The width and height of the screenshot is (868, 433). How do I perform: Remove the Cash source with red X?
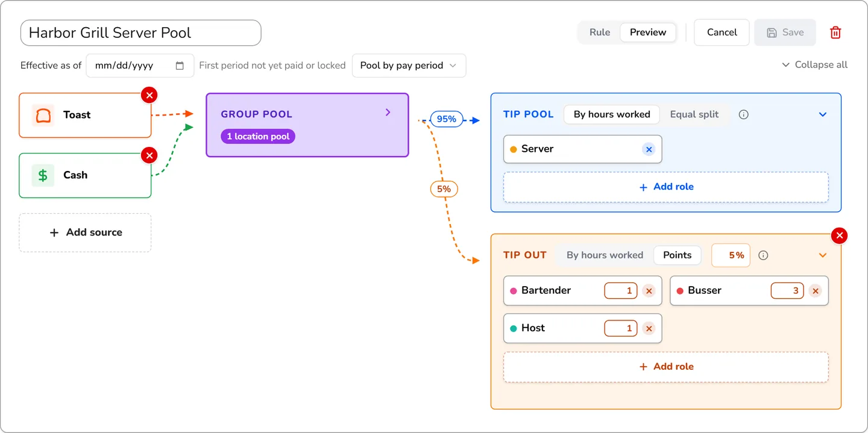[x=149, y=155]
